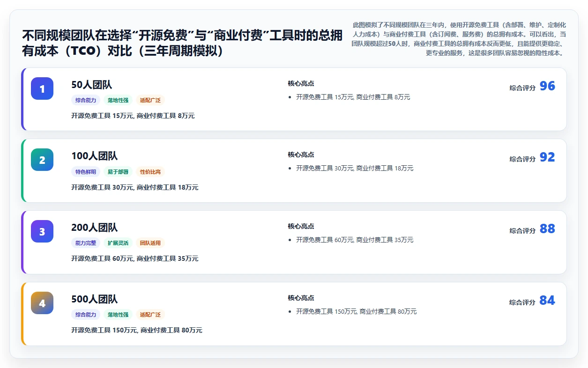
Task: Click bullet item 开源免费工具 30万元, 商业付费工具 18万元
Action: 355,169
